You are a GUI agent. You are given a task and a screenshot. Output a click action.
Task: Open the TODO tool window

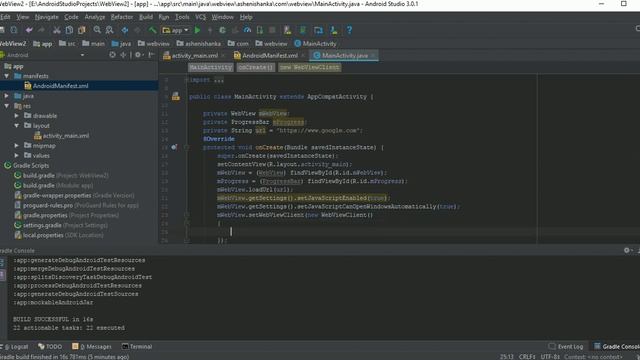click(x=50, y=347)
